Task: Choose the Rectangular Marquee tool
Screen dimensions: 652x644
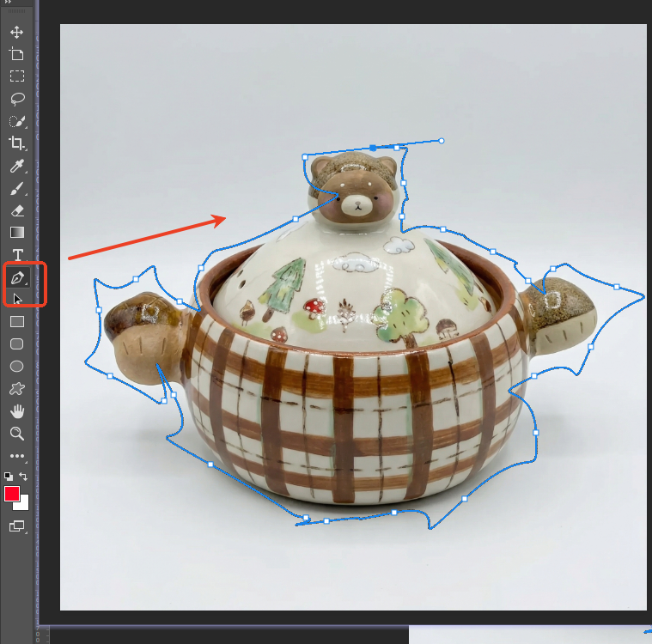Action: click(x=16, y=76)
